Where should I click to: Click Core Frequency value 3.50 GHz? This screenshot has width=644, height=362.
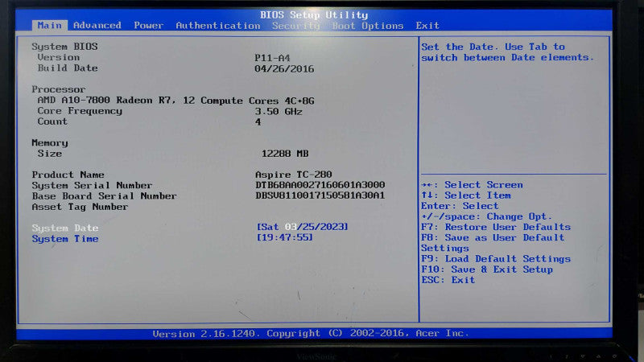(x=279, y=111)
